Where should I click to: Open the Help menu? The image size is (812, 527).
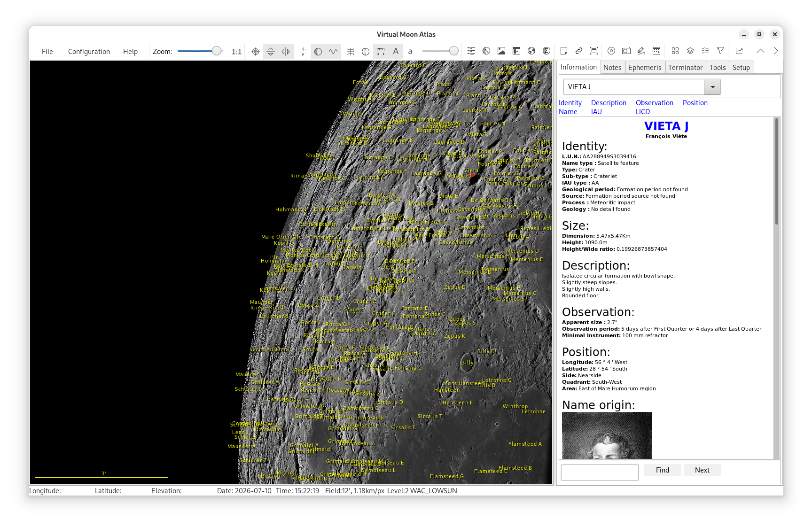point(130,52)
